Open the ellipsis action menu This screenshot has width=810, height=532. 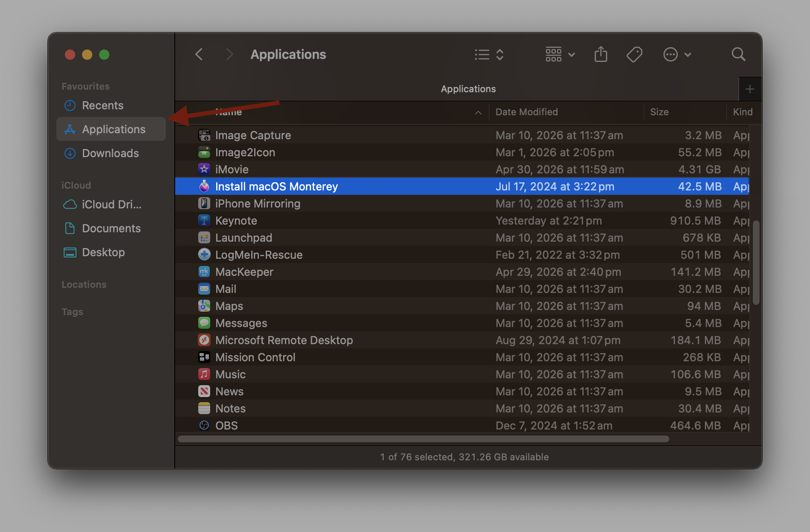(x=677, y=55)
